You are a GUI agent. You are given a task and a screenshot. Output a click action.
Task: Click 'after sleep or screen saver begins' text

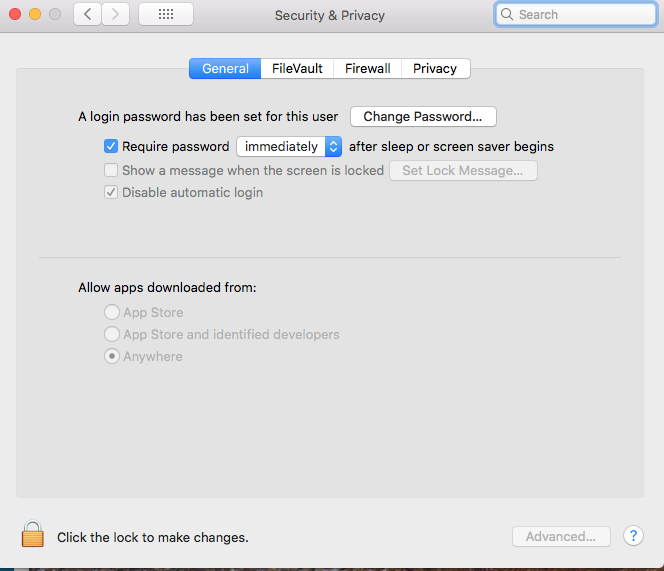(451, 147)
